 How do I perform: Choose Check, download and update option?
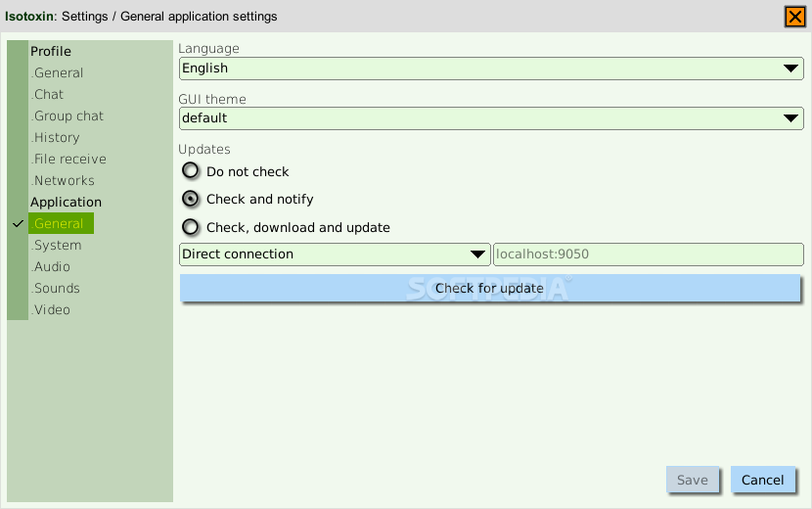191,227
